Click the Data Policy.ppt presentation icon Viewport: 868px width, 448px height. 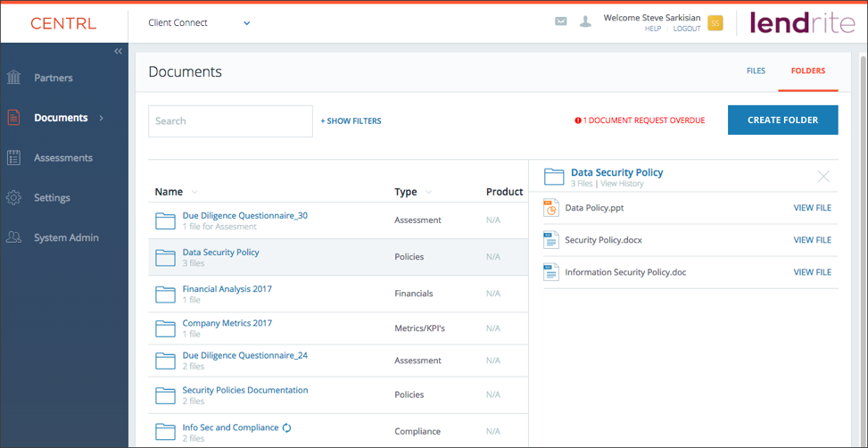pyautogui.click(x=551, y=208)
